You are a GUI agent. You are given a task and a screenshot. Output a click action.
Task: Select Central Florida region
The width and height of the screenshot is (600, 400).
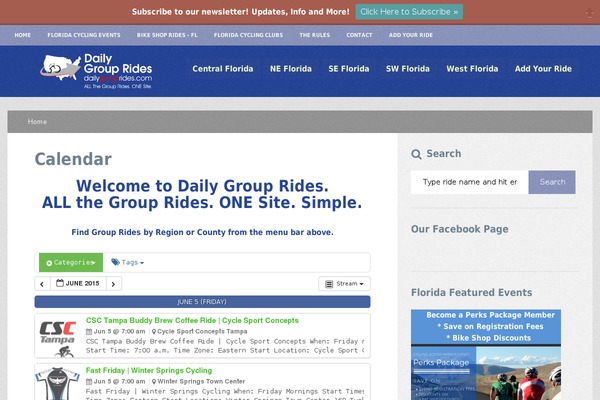click(223, 69)
